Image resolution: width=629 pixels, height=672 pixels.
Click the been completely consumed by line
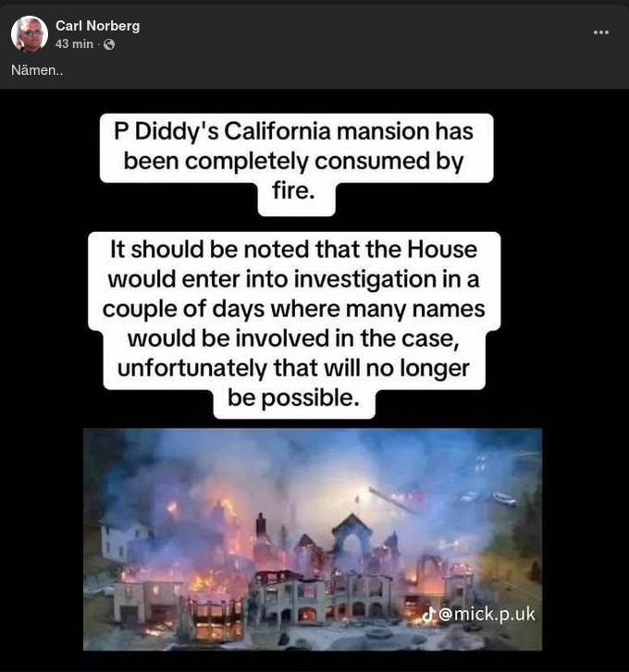(294, 162)
